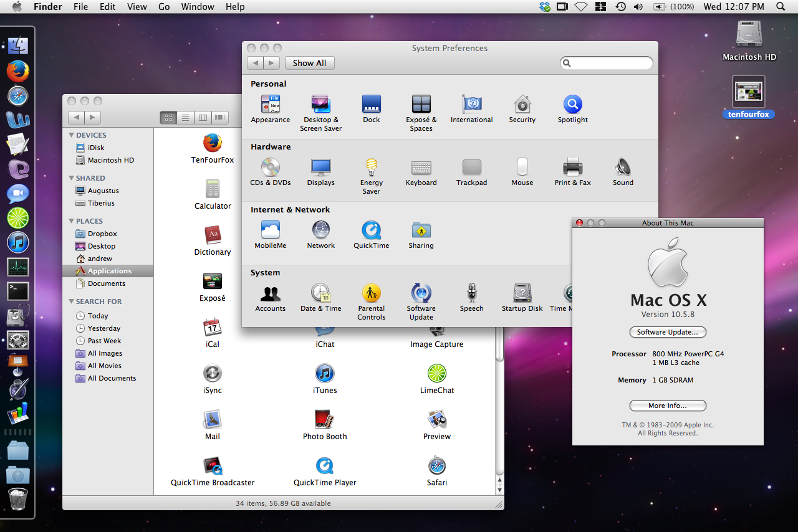Image resolution: width=798 pixels, height=532 pixels.
Task: Select QuickTime Broadcaster in Finder window
Action: click(213, 466)
